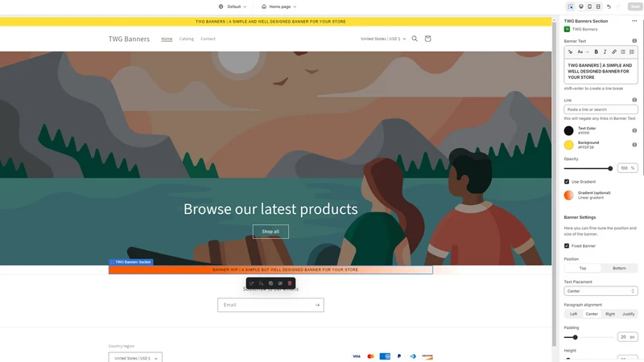Open the Text Placement Center dropdown
This screenshot has height=362, width=644.
601,291
